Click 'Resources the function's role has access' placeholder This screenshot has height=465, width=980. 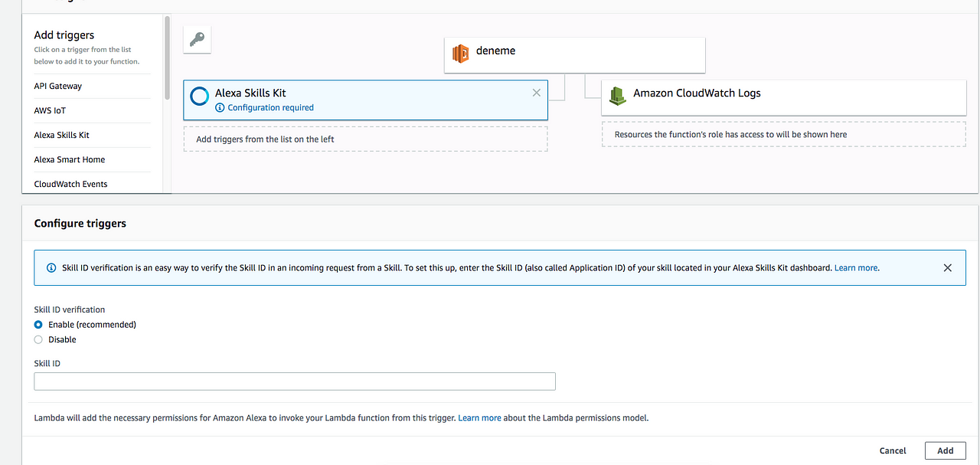click(x=784, y=134)
